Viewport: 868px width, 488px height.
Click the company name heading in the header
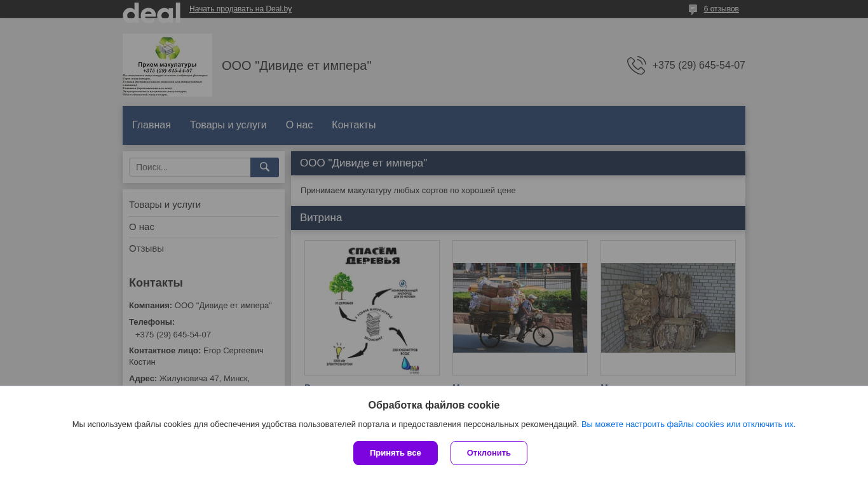[297, 65]
